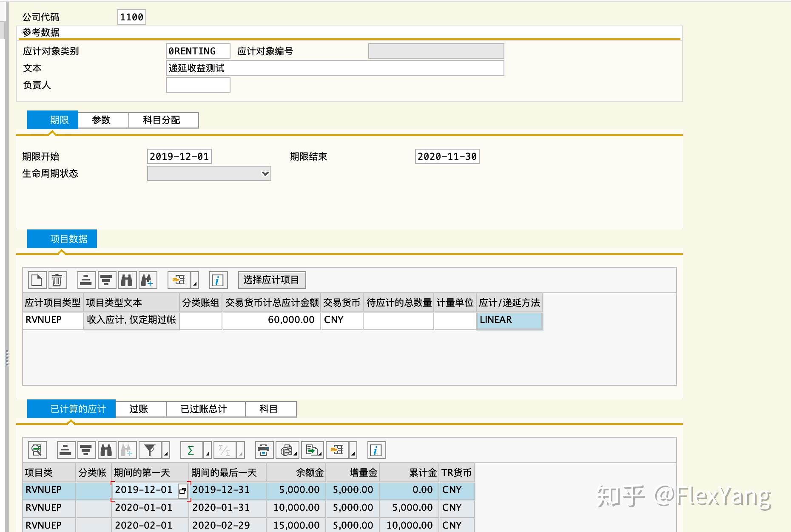791x532 pixels.
Task: Click greyed find-next icon in accruals toolbar
Action: click(127, 450)
